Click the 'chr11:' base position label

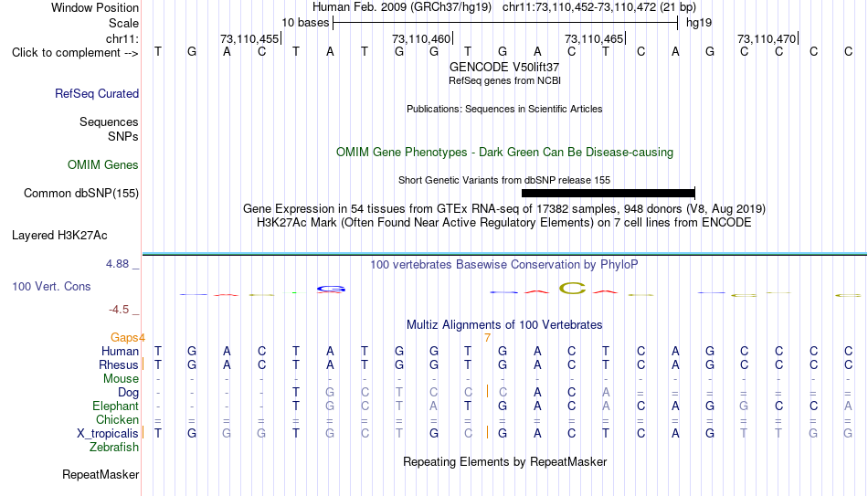pyautogui.click(x=122, y=38)
